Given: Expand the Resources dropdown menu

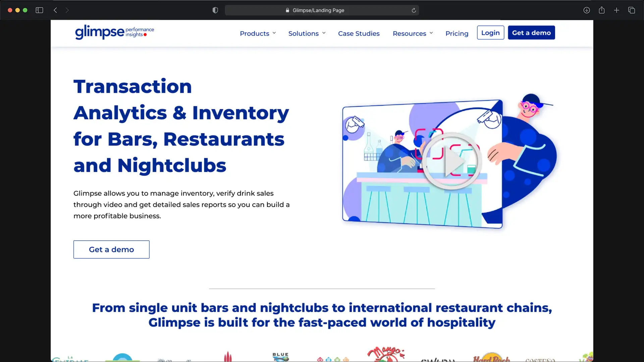Looking at the screenshot, I should click(413, 34).
